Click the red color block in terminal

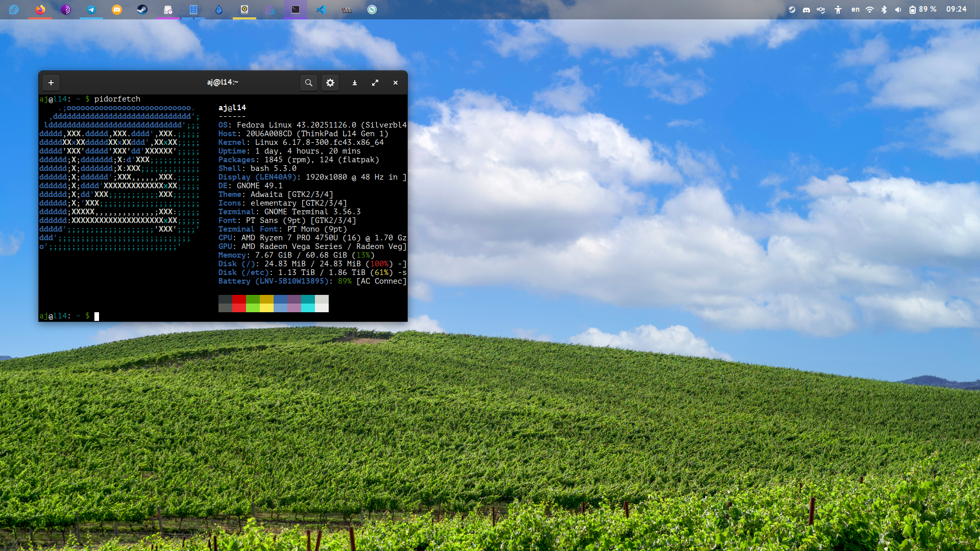[x=239, y=303]
